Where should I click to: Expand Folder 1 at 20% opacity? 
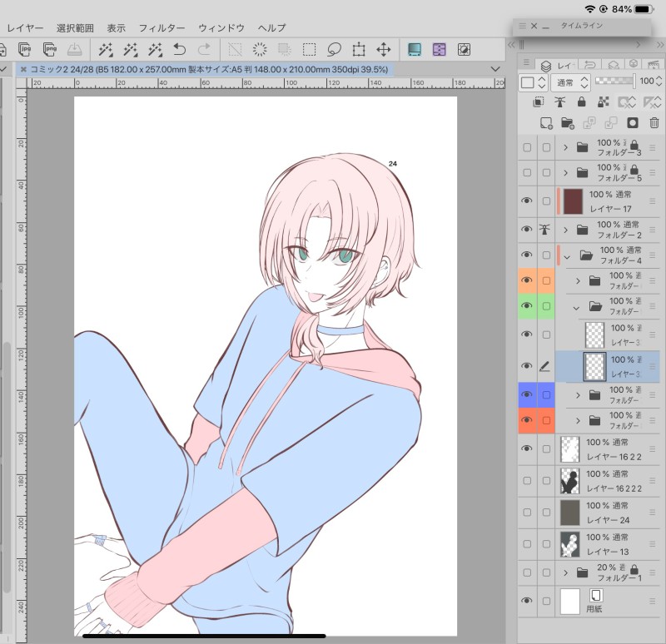click(x=565, y=572)
